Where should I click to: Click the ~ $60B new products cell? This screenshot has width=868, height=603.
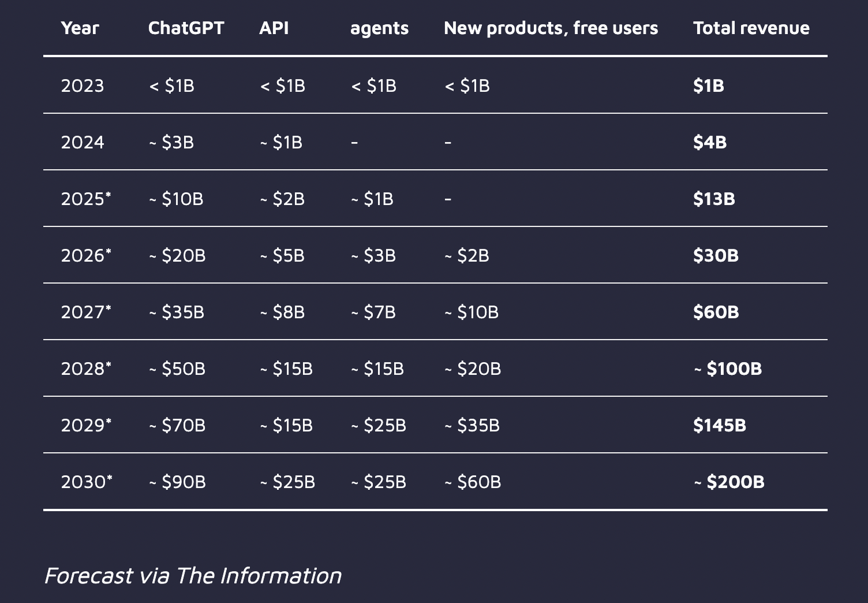pyautogui.click(x=473, y=482)
